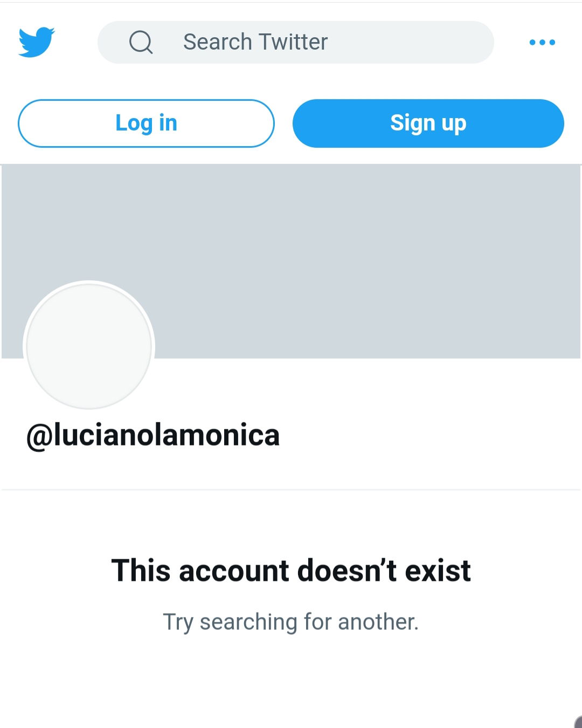Click the dark rounded corner element at bottom-right

point(578,722)
